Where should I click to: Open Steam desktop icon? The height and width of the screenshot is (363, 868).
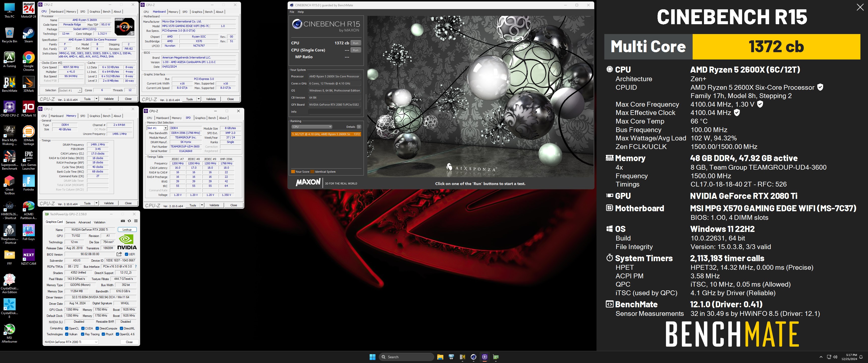[29, 35]
